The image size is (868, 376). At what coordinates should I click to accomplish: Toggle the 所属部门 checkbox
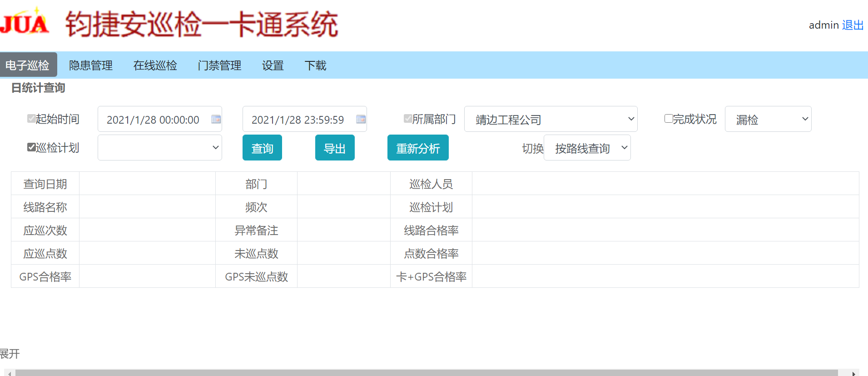click(408, 119)
